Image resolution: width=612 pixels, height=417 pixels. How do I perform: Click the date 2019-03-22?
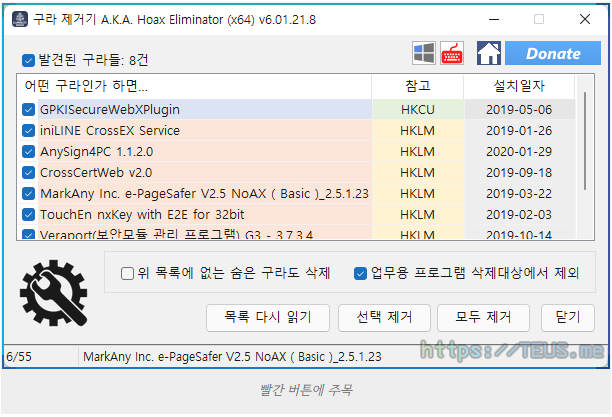point(519,194)
